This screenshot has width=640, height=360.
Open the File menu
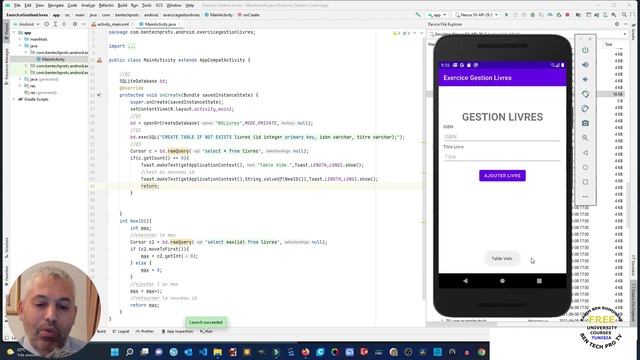click(x=17, y=5)
